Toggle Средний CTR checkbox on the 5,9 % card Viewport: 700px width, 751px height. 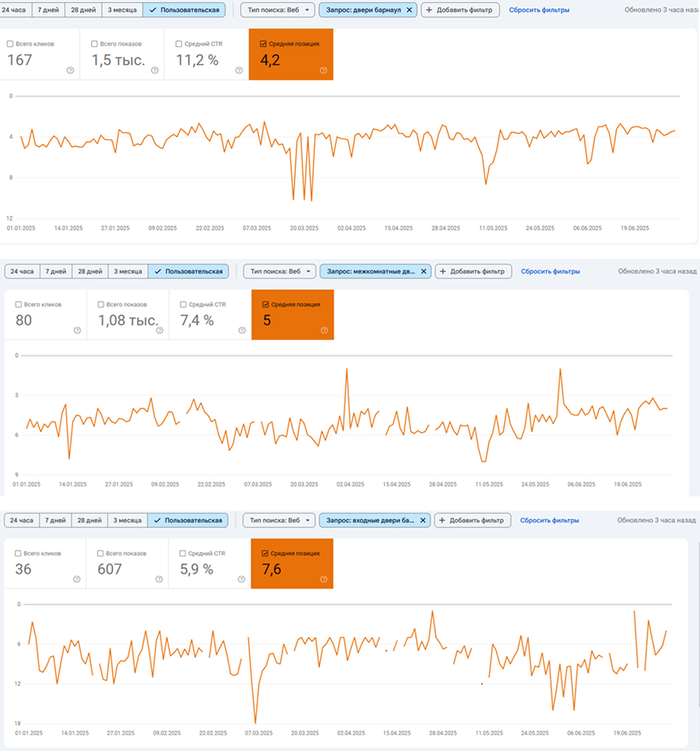183,553
